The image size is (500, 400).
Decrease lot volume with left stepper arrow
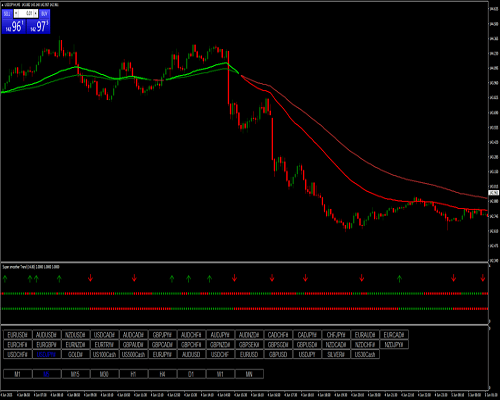point(16,13)
